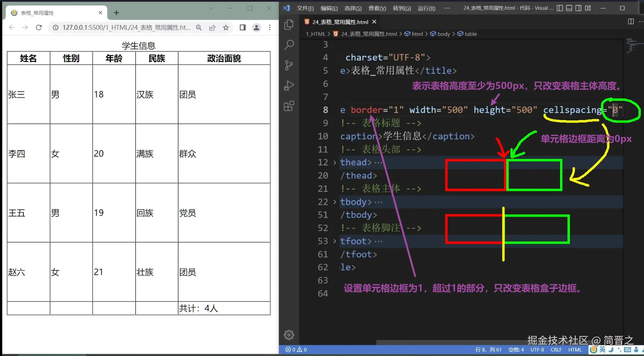Open the Run and Debug view

289,86
